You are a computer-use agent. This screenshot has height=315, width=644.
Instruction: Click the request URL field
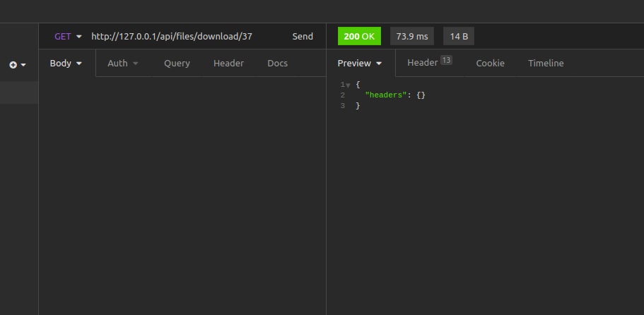(x=171, y=37)
